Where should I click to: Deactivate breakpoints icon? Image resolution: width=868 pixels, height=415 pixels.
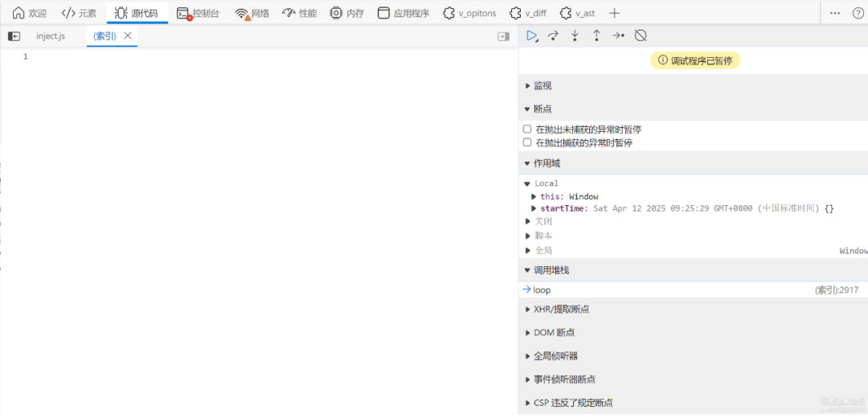[641, 36]
